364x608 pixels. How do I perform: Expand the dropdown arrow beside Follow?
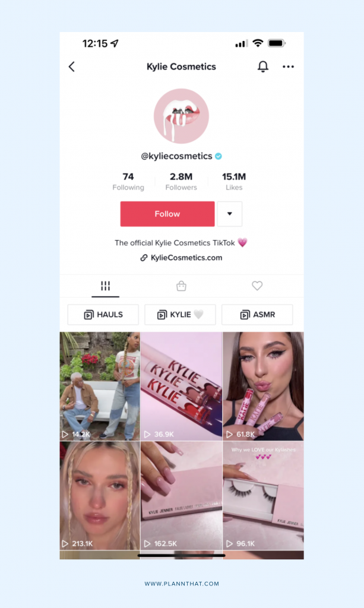click(x=229, y=214)
